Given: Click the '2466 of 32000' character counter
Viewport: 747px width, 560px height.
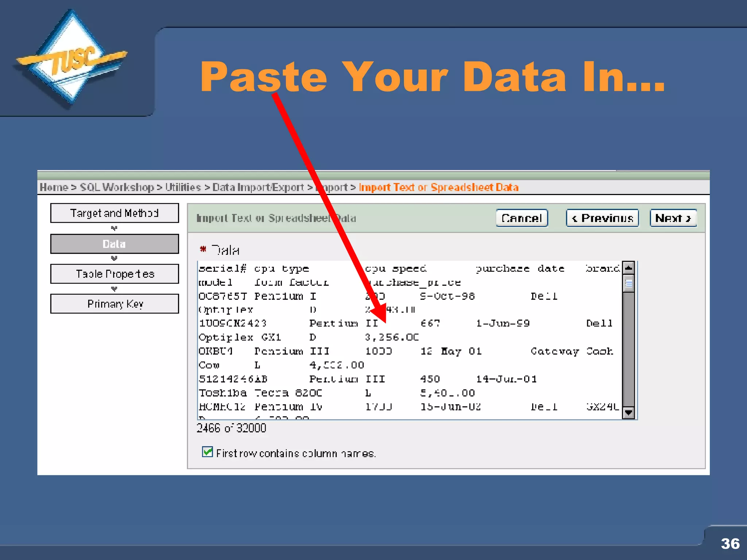Looking at the screenshot, I should point(231,428).
